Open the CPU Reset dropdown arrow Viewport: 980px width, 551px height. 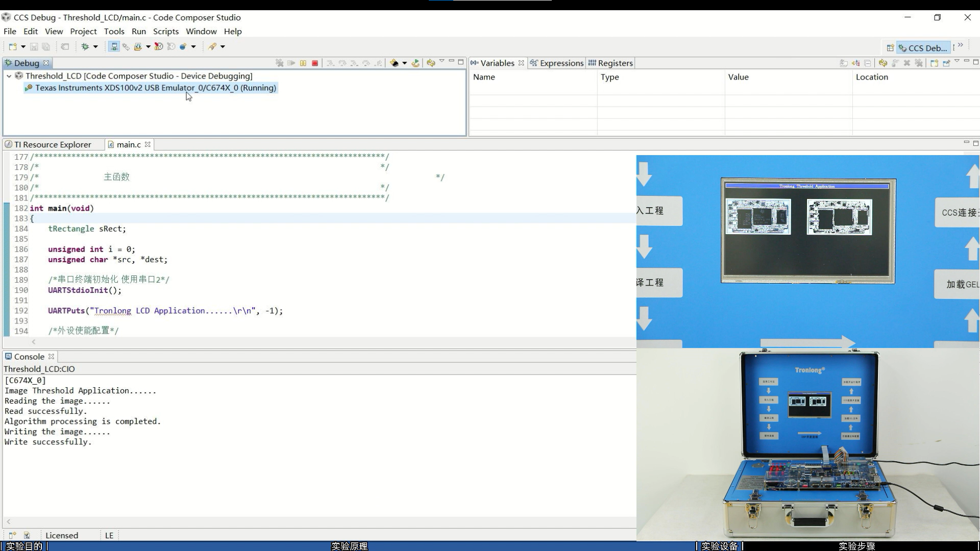pyautogui.click(x=404, y=63)
